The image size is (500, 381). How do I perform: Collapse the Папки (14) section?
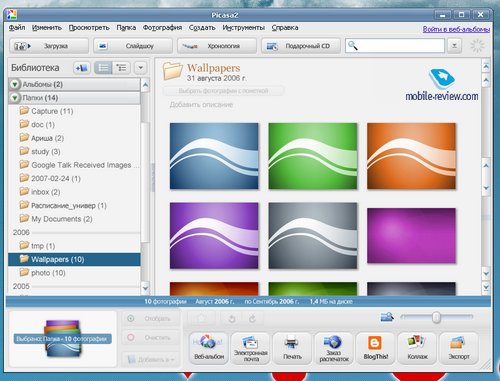click(x=15, y=98)
